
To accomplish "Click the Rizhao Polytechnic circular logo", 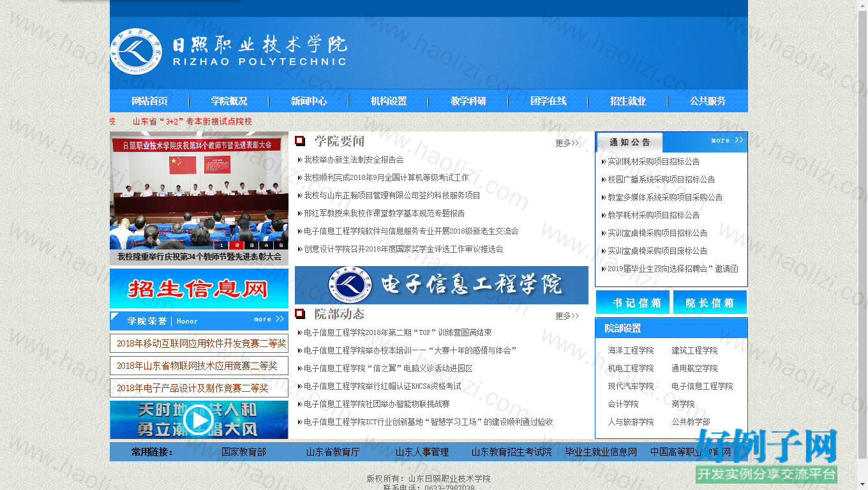I will pyautogui.click(x=136, y=52).
